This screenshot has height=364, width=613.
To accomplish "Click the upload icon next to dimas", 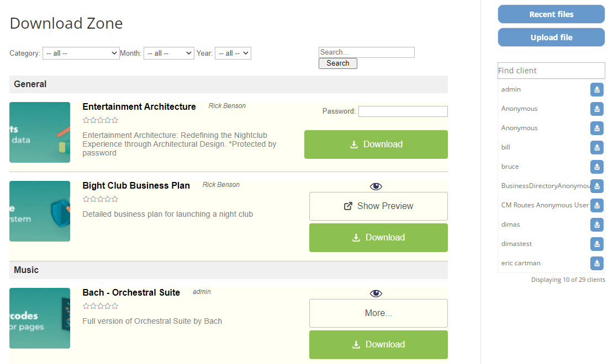I will click(x=596, y=225).
